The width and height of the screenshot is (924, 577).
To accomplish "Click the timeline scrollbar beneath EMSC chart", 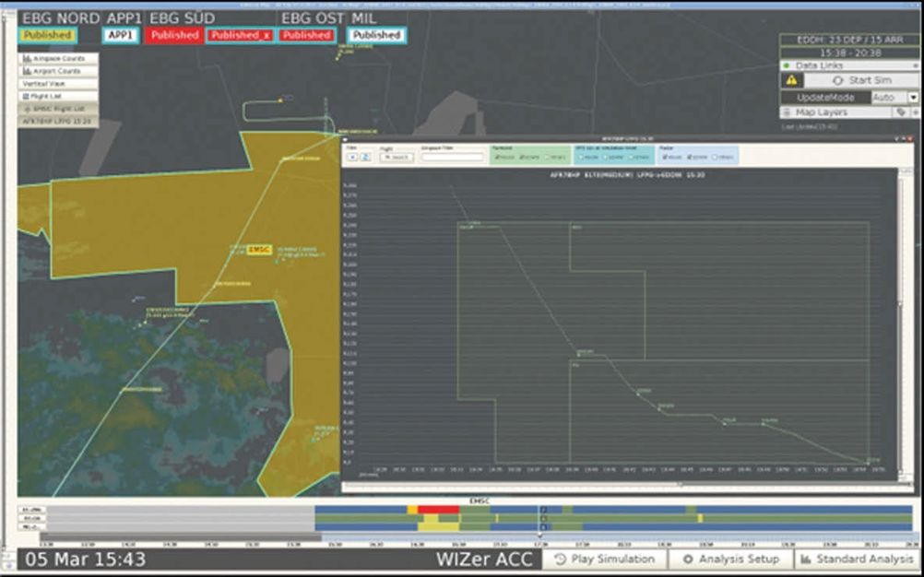I will tap(478, 537).
